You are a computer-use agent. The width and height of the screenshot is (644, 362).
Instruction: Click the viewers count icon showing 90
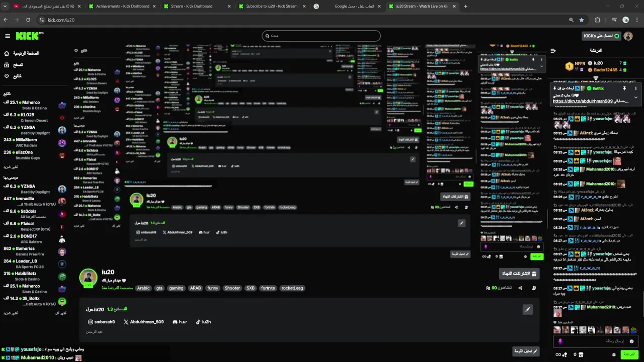488,288
